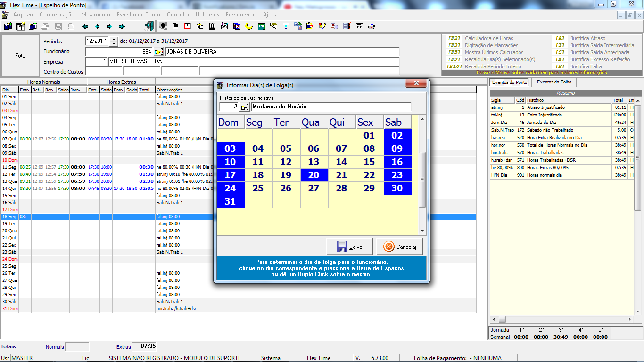The image size is (644, 362).
Task: Click the Resumo table horizontal scrollbar thumb
Action: 502,320
